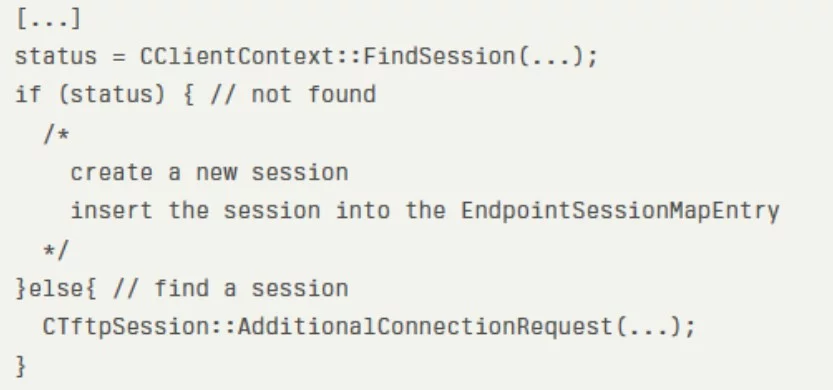Click (status) in the if condition

(112, 95)
